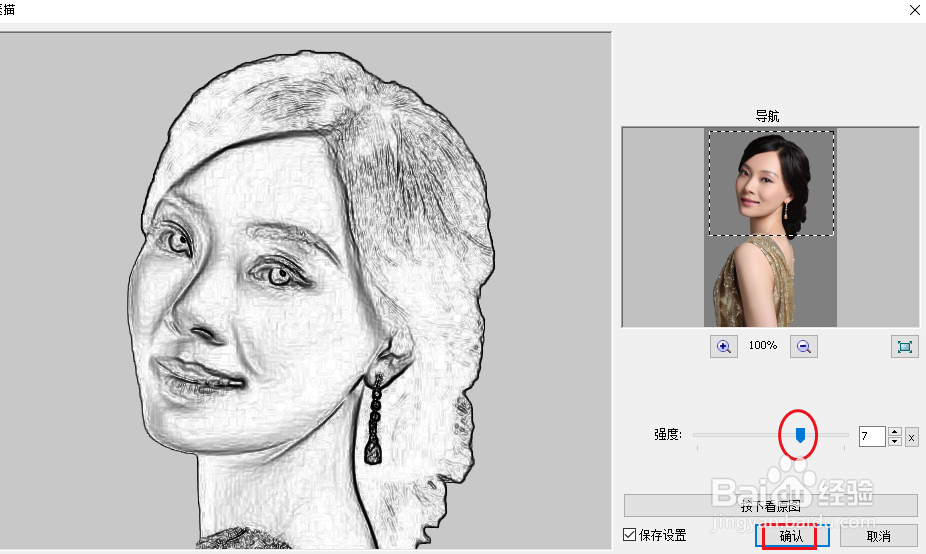The height and width of the screenshot is (554, 926).
Task: Reset strength with the x button
Action: point(911,437)
